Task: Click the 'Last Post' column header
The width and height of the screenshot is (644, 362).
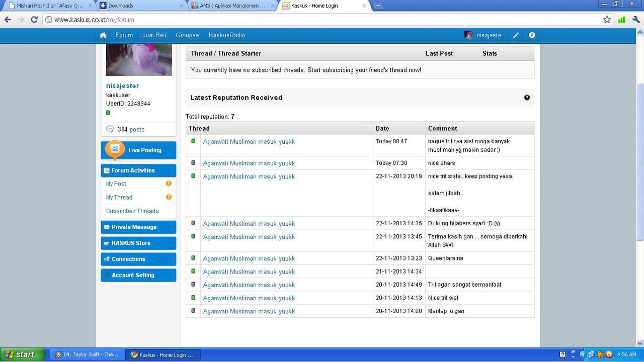Action: [x=439, y=53]
